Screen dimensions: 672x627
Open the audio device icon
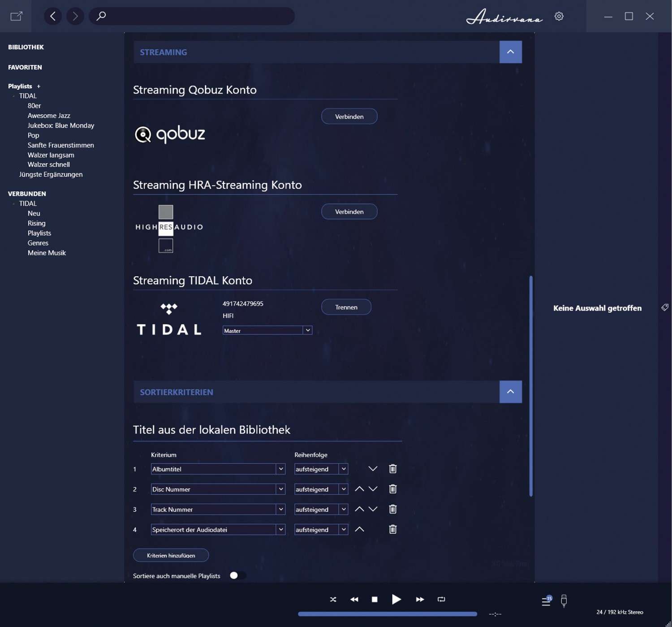564,601
